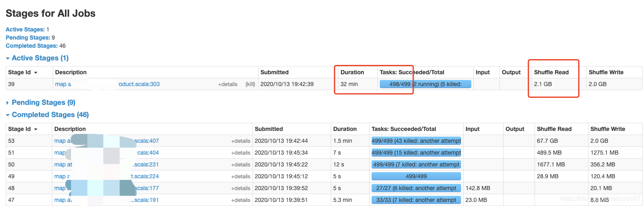Select the 2.1 GB Shuffle Read value
Image resolution: width=644 pixels, height=206 pixels.
pos(543,84)
